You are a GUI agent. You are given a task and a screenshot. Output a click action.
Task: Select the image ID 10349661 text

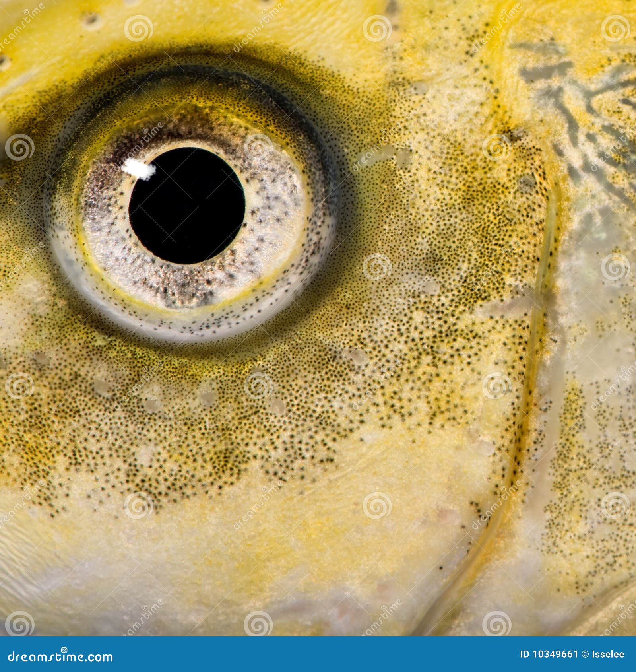coord(549,654)
